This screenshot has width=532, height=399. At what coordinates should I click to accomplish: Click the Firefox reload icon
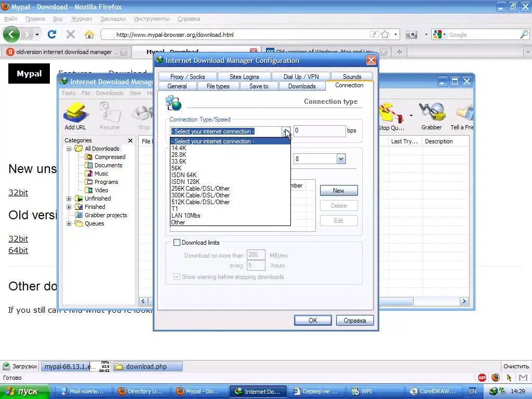click(52, 34)
